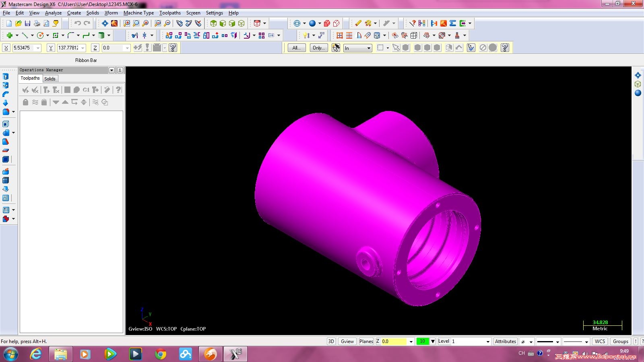
Task: Click the Fillet entities icon
Action: [x=71, y=35]
